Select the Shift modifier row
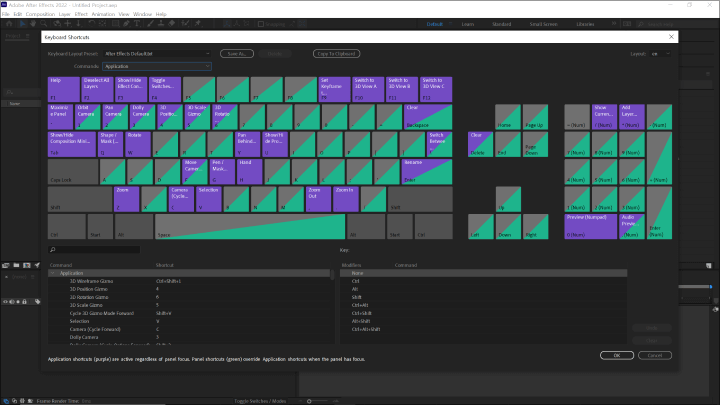The image size is (720, 405). tap(484, 297)
